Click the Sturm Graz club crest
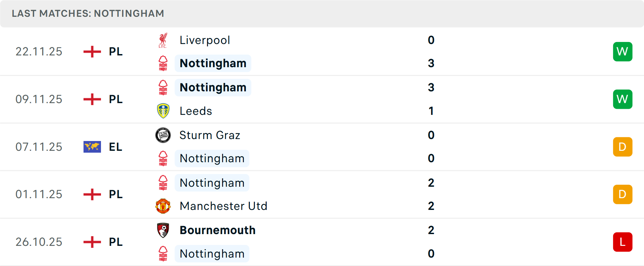 click(163, 135)
